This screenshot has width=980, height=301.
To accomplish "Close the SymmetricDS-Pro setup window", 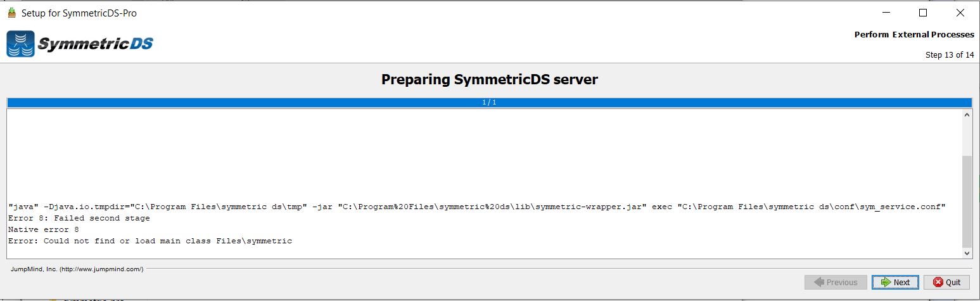I will [960, 13].
